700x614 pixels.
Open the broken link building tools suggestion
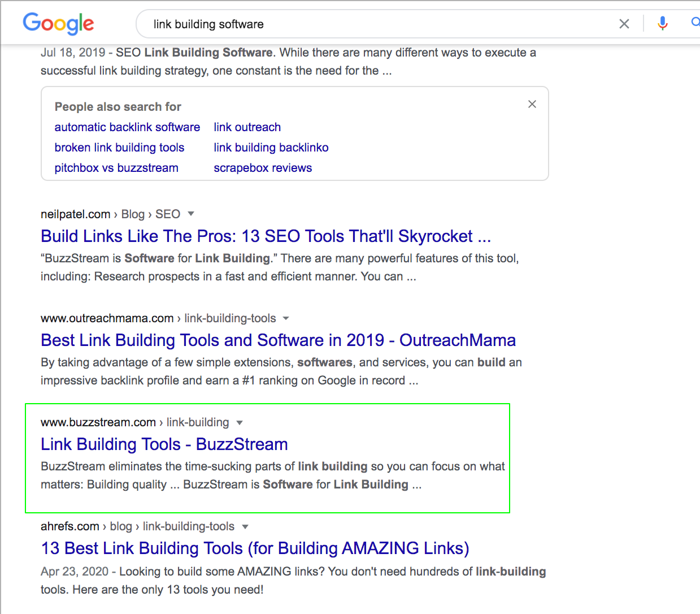[x=119, y=148]
